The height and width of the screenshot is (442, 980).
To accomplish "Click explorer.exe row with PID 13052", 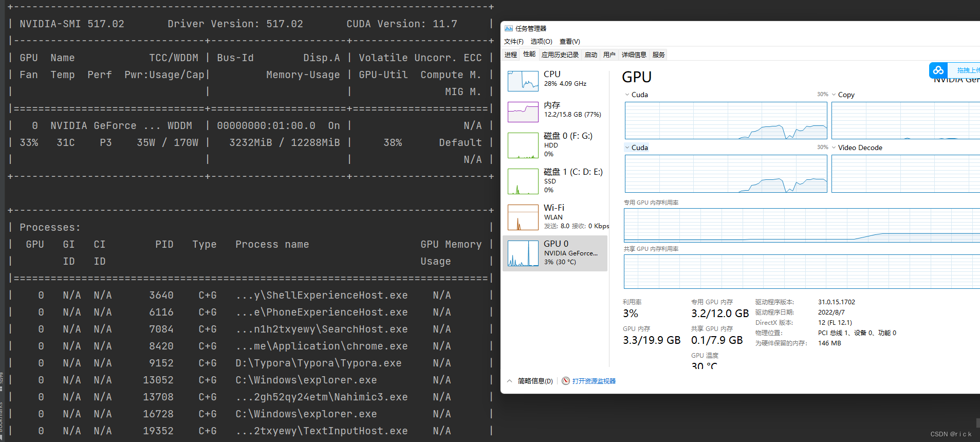I will pyautogui.click(x=251, y=380).
